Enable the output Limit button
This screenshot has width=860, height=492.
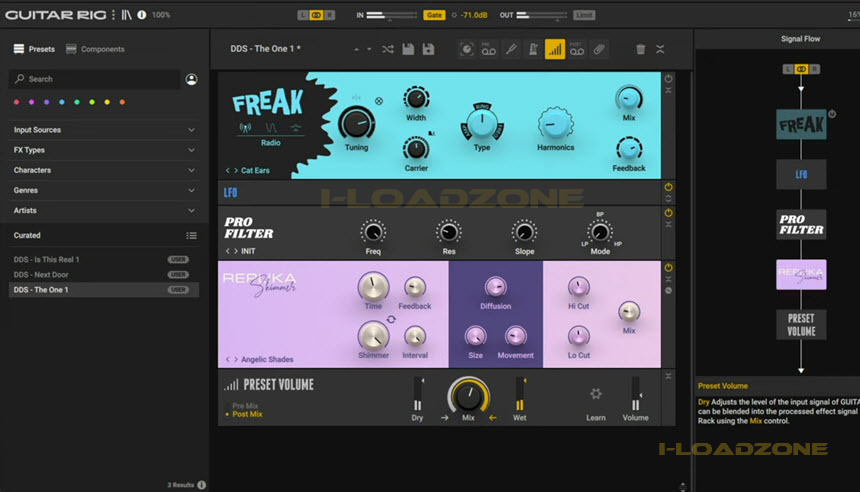584,15
